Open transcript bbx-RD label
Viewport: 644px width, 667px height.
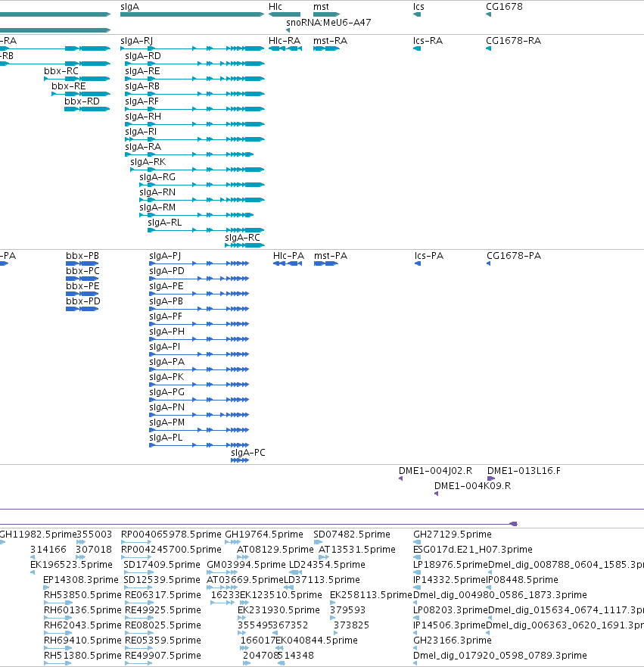pos(82,101)
